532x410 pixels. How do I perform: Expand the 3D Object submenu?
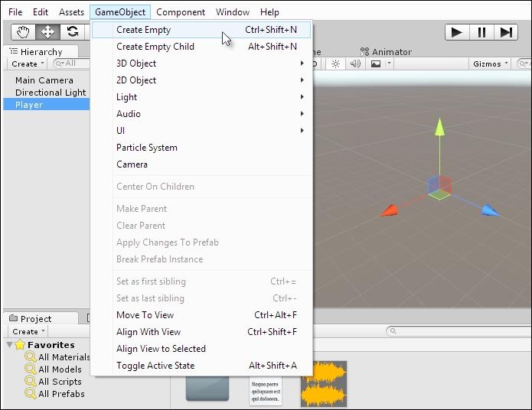[201, 63]
